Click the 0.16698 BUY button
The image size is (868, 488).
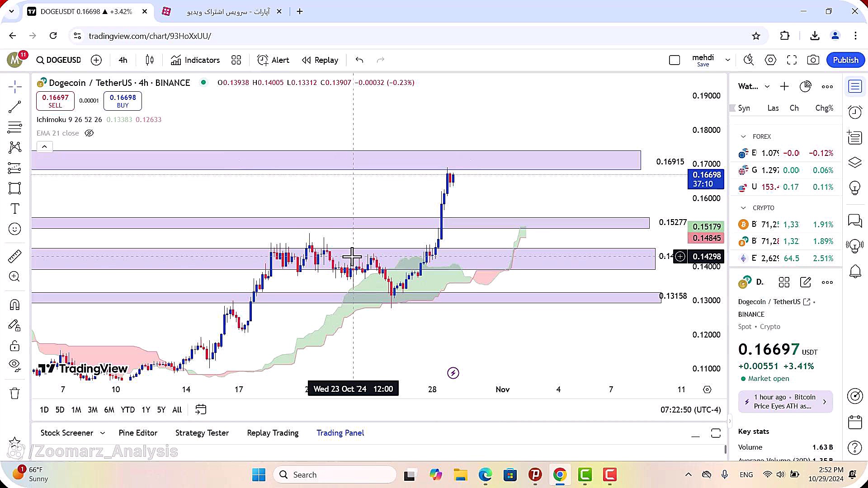pos(123,101)
